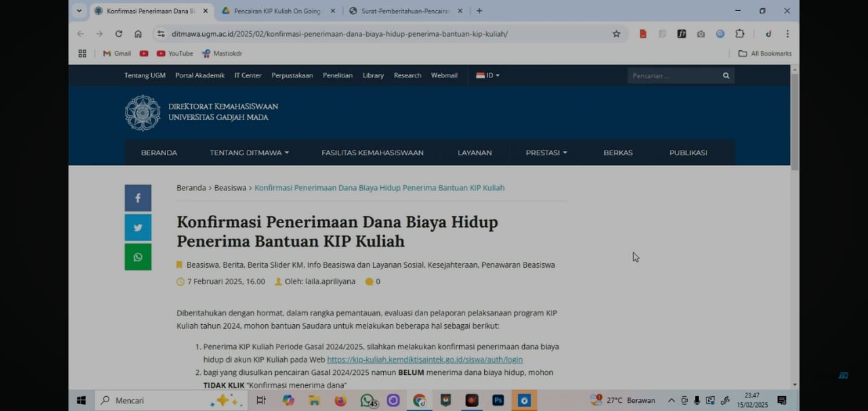Click the red document extension icon
Viewport: 868px width, 411px height.
643,34
